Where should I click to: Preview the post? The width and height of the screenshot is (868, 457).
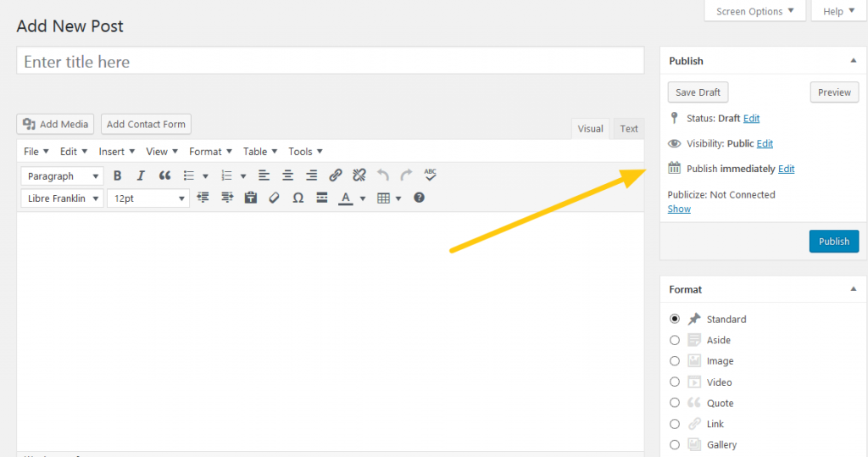[x=834, y=92]
